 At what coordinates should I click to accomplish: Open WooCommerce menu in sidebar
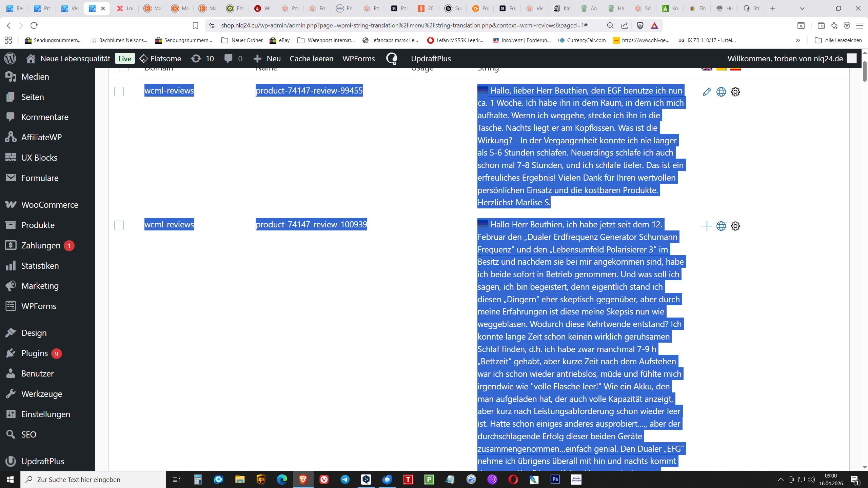coord(50,205)
